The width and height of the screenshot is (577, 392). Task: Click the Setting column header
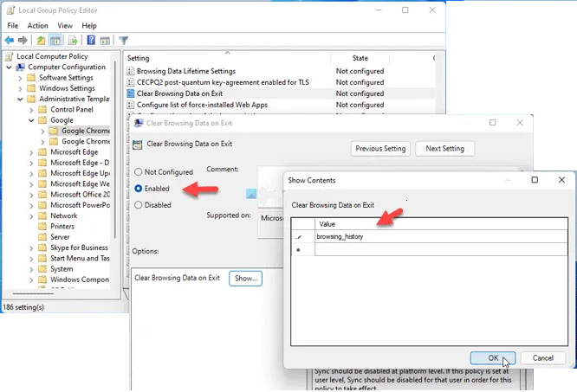(x=227, y=58)
